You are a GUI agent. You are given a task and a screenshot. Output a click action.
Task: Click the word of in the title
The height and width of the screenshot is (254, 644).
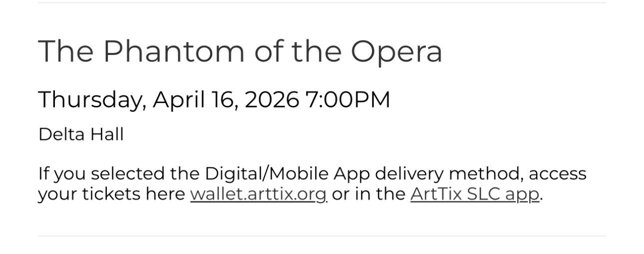pyautogui.click(x=268, y=51)
